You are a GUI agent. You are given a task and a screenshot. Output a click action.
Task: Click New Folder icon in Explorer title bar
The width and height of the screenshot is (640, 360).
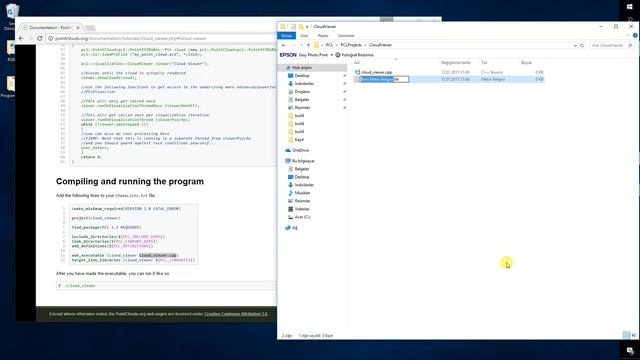coord(301,27)
